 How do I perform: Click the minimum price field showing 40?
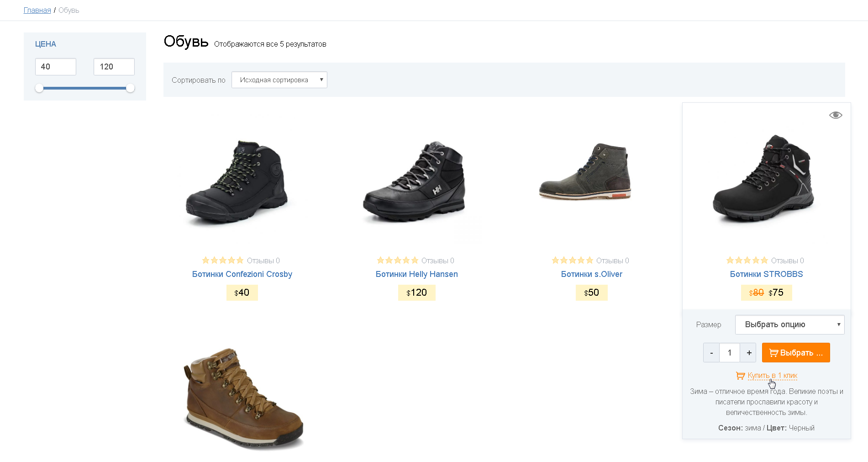pos(56,67)
